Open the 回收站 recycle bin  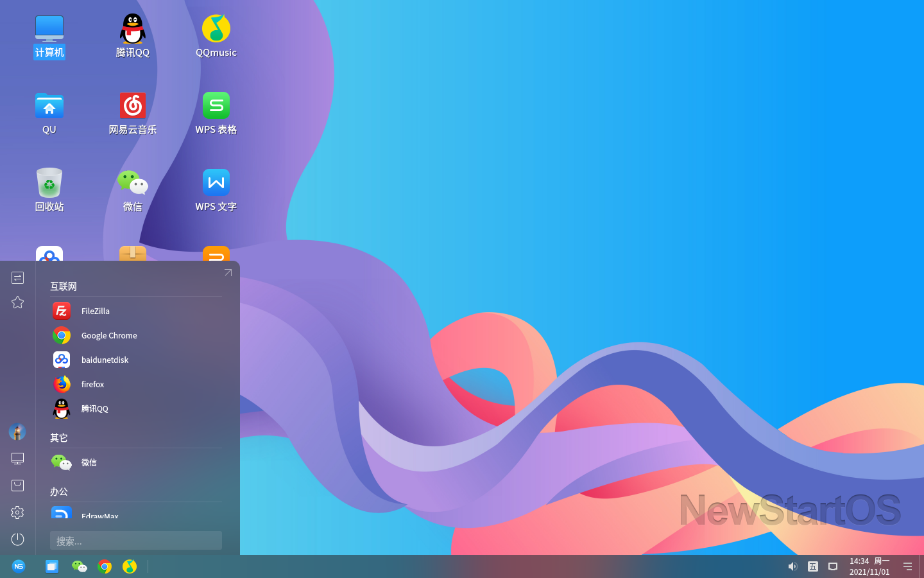pos(49,191)
